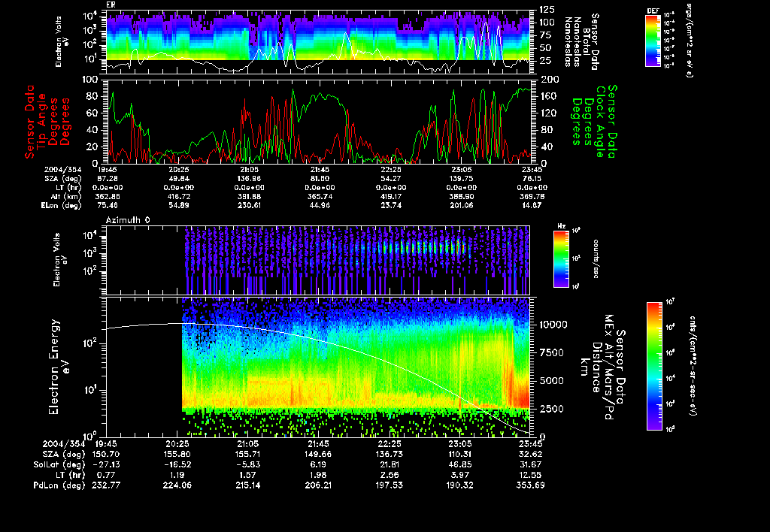This screenshot has height=532, width=770.
Task: Click the '2500' distance axis tick
Action: [x=551, y=409]
